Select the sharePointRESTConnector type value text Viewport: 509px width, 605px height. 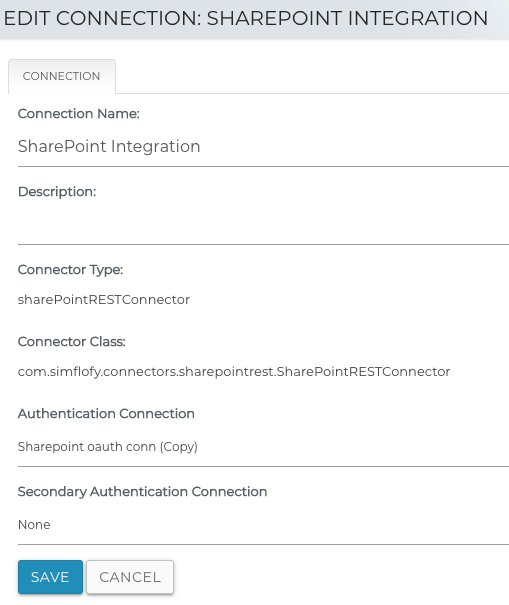[x=104, y=300]
